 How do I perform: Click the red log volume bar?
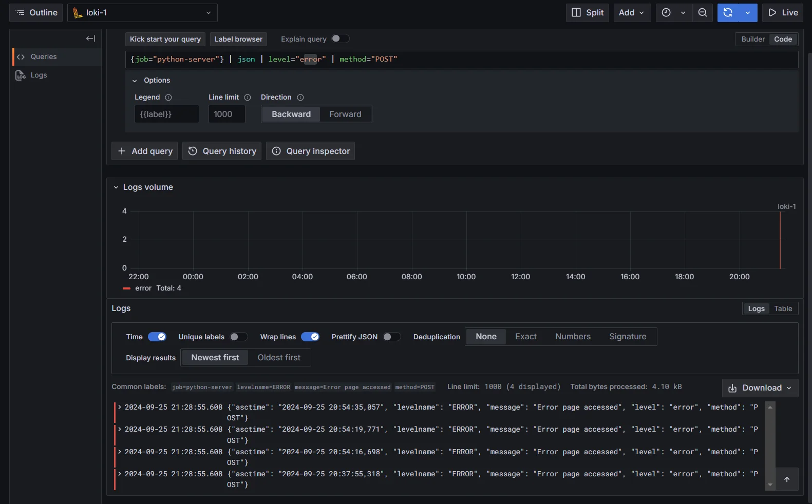coord(780,240)
